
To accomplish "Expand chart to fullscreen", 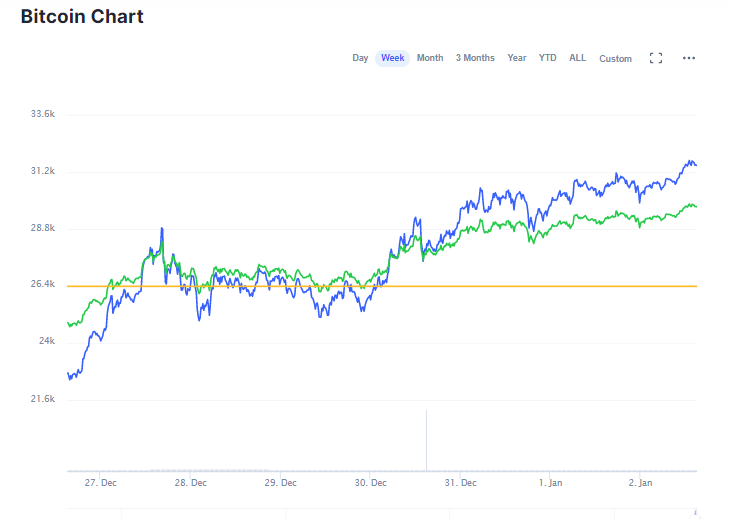I will [x=656, y=58].
